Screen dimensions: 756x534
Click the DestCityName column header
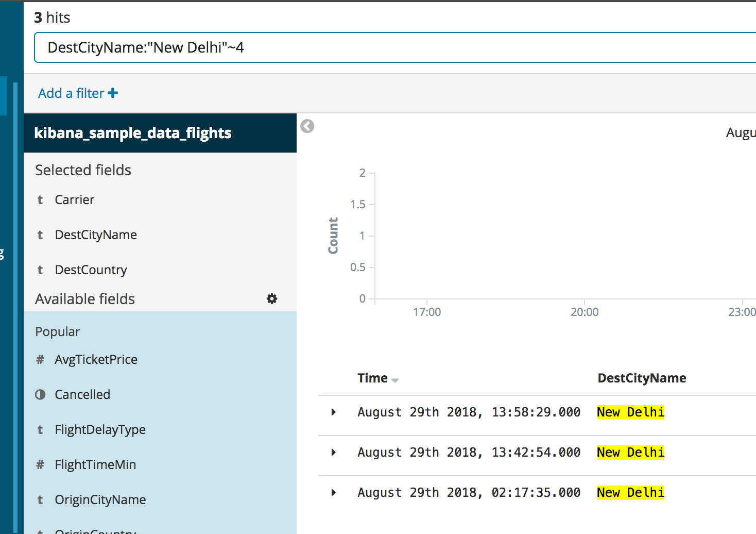click(x=642, y=378)
